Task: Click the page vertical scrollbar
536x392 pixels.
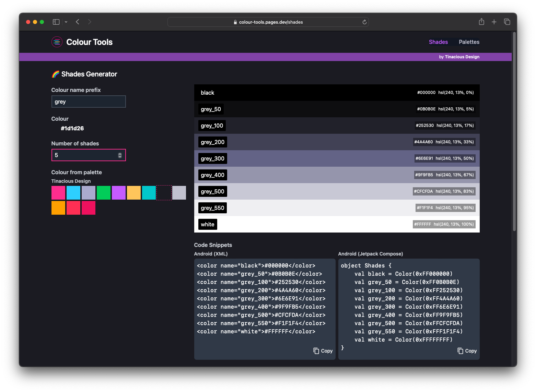Action: (514, 132)
